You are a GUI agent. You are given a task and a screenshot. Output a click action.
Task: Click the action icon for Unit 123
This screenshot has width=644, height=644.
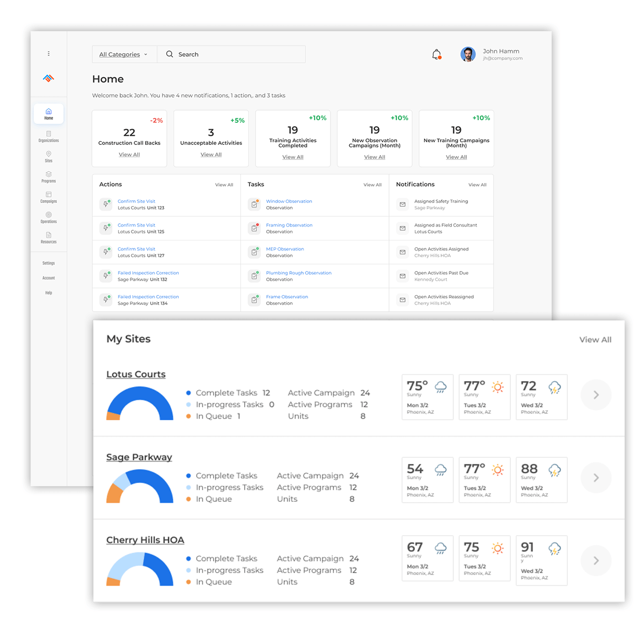click(106, 204)
